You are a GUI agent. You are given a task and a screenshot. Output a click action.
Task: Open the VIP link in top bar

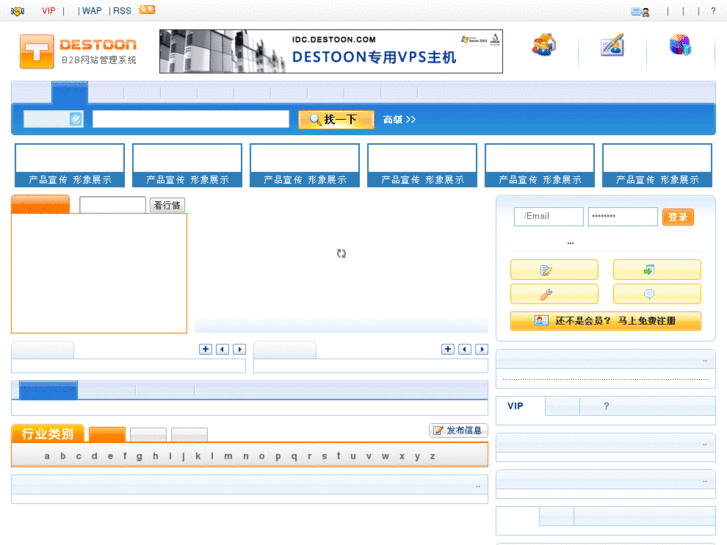pyautogui.click(x=48, y=11)
